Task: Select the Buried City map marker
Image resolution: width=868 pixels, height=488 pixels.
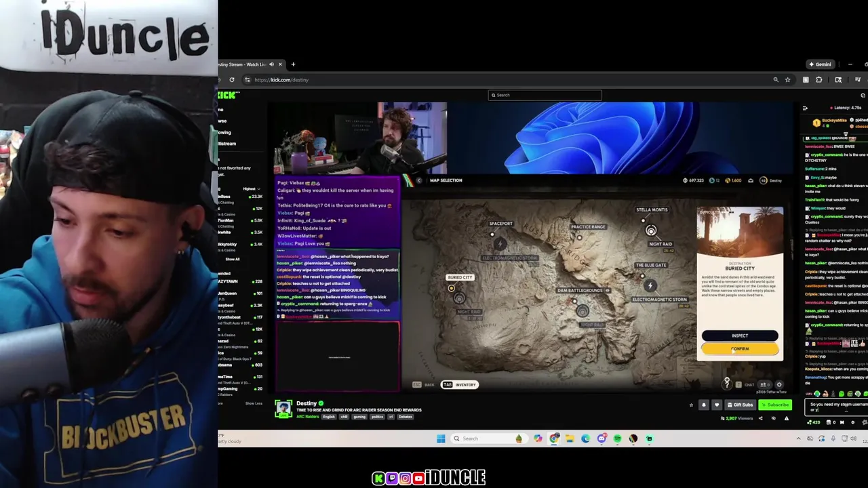Action: tap(451, 288)
